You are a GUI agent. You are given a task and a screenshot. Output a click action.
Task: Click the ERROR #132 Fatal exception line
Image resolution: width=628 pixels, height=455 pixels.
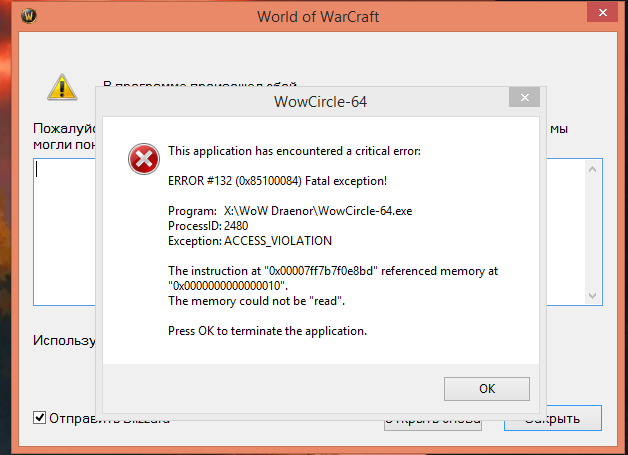[277, 180]
